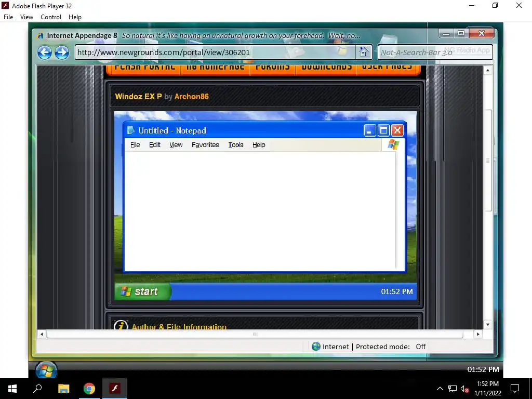The image size is (532, 399).
Task: Open Flash Player View menu
Action: [x=26, y=17]
